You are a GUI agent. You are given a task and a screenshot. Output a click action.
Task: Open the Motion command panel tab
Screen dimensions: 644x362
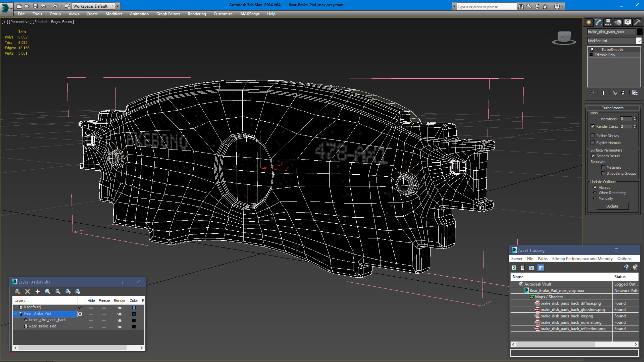click(x=618, y=23)
